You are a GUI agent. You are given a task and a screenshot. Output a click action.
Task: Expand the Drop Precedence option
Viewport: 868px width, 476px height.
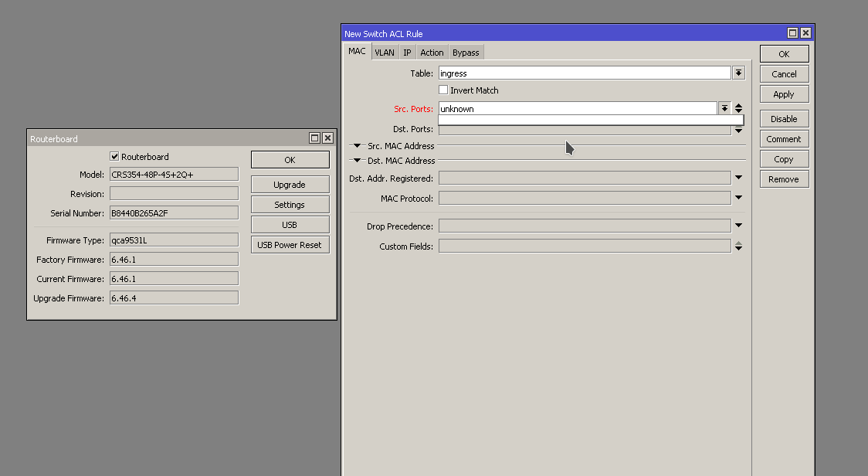coord(738,226)
